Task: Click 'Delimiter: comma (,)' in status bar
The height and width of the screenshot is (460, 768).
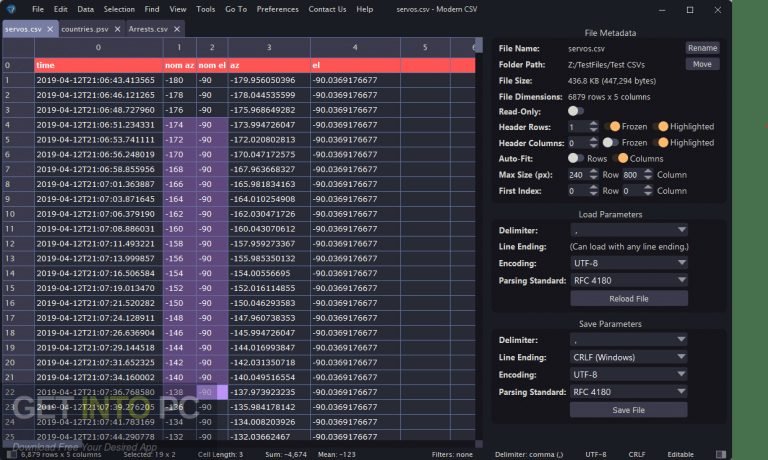Action: (529, 454)
